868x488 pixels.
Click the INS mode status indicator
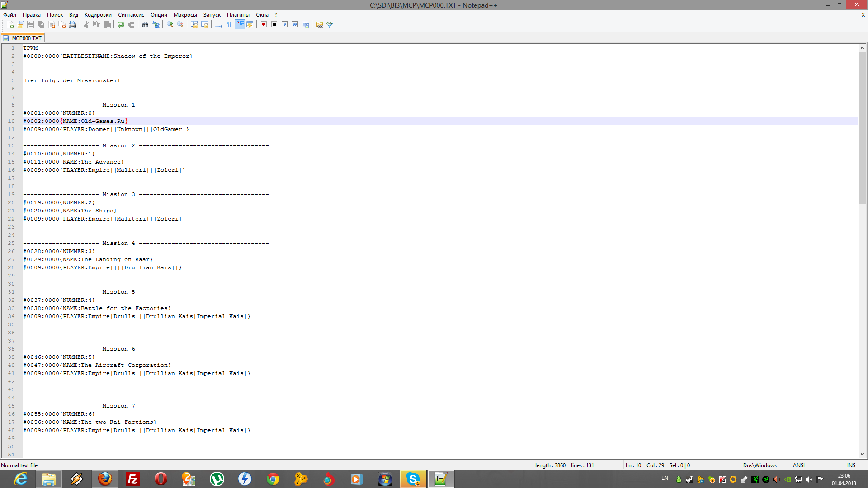[851, 465]
